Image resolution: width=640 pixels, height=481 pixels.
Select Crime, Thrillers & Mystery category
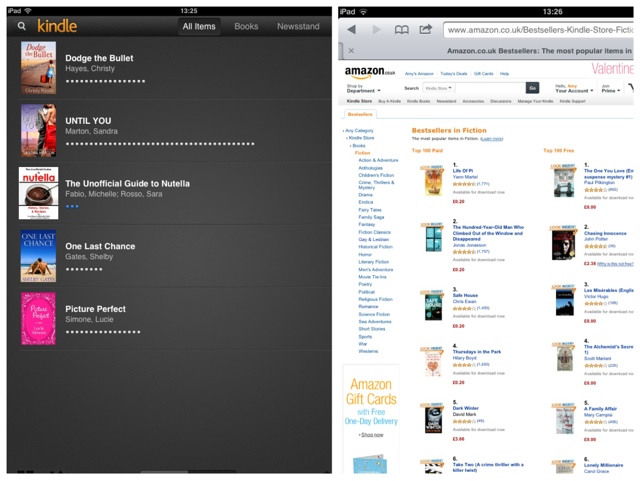(x=376, y=185)
